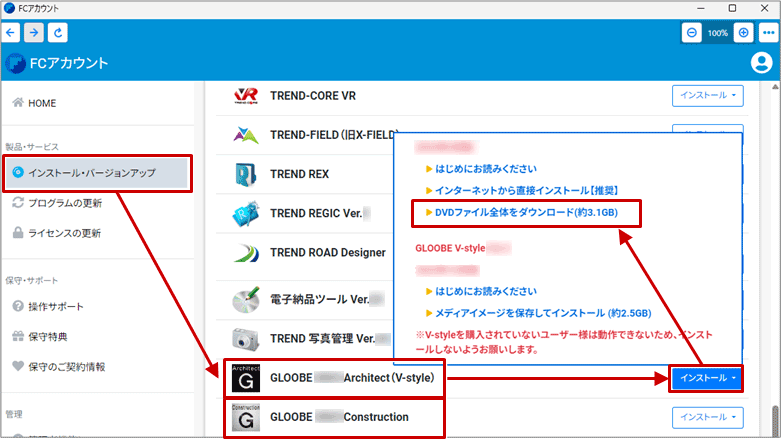Click the TREND REX product name
This screenshot has width=781, height=441.
click(299, 174)
